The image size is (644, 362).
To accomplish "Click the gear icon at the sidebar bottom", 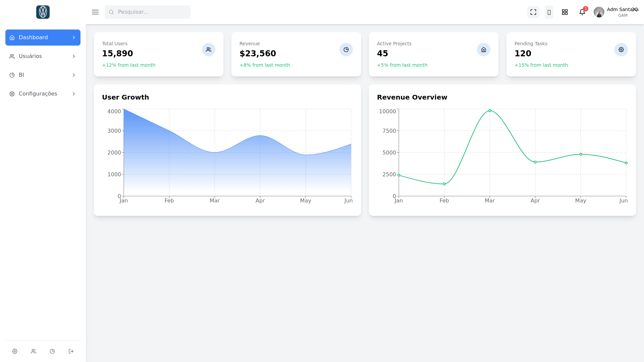I will [x=15, y=351].
